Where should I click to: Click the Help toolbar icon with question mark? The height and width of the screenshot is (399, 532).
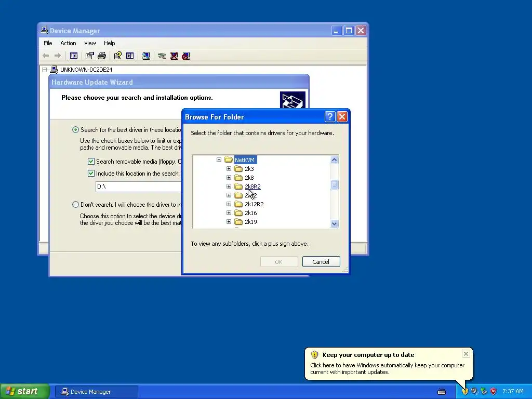(118, 56)
